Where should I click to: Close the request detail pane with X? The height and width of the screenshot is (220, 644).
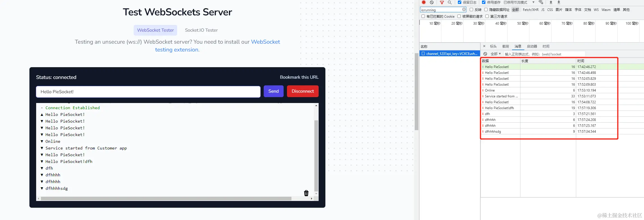pyautogui.click(x=484, y=46)
